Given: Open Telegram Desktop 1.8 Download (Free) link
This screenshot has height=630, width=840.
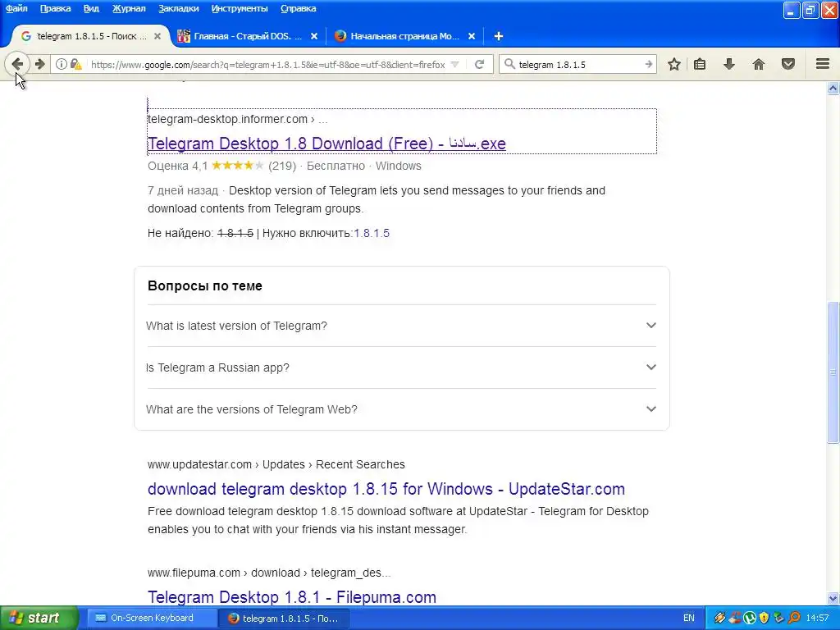Looking at the screenshot, I should pos(326,144).
